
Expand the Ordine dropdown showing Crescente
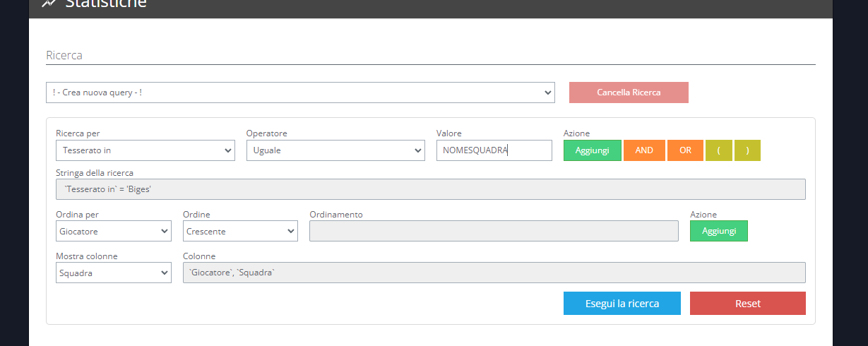tap(240, 231)
